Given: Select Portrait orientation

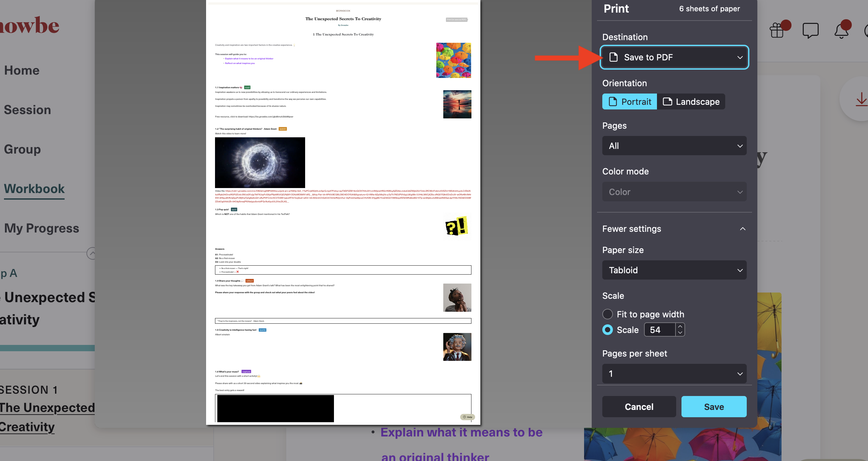Looking at the screenshot, I should point(629,101).
